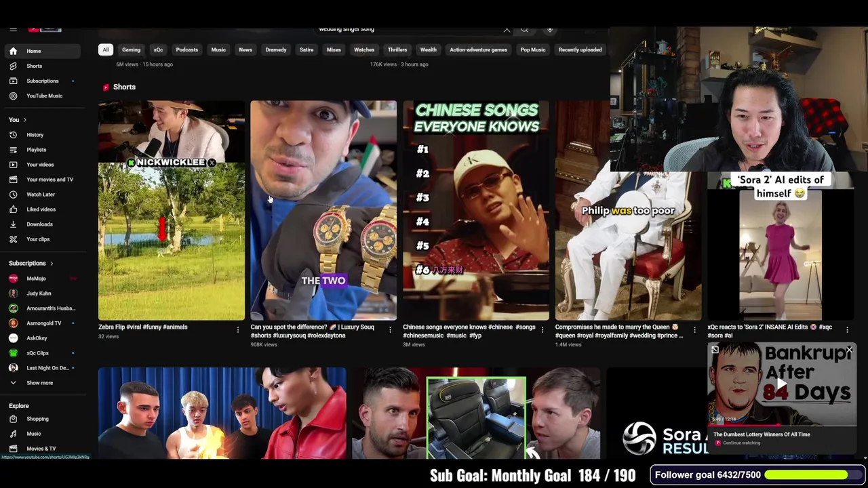Image resolution: width=868 pixels, height=488 pixels.
Task: Open Sora 2 AI edits short thumbnail
Action: pyautogui.click(x=781, y=245)
